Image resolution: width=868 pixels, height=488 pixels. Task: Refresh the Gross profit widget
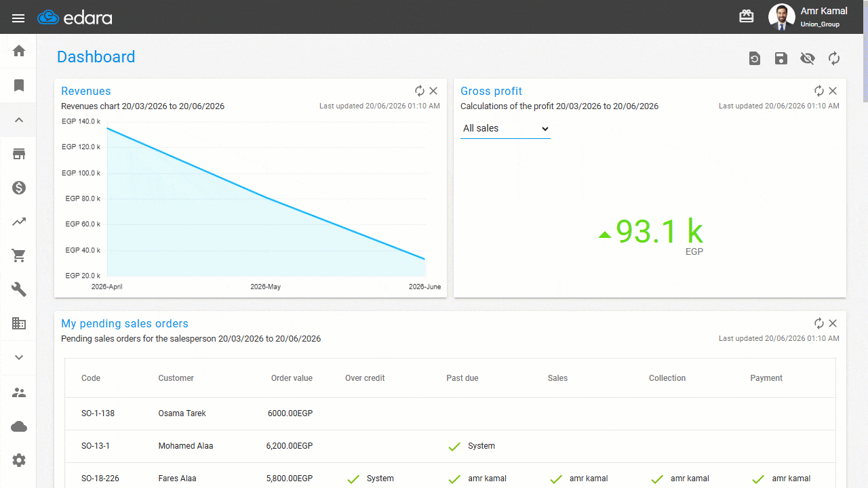[819, 91]
